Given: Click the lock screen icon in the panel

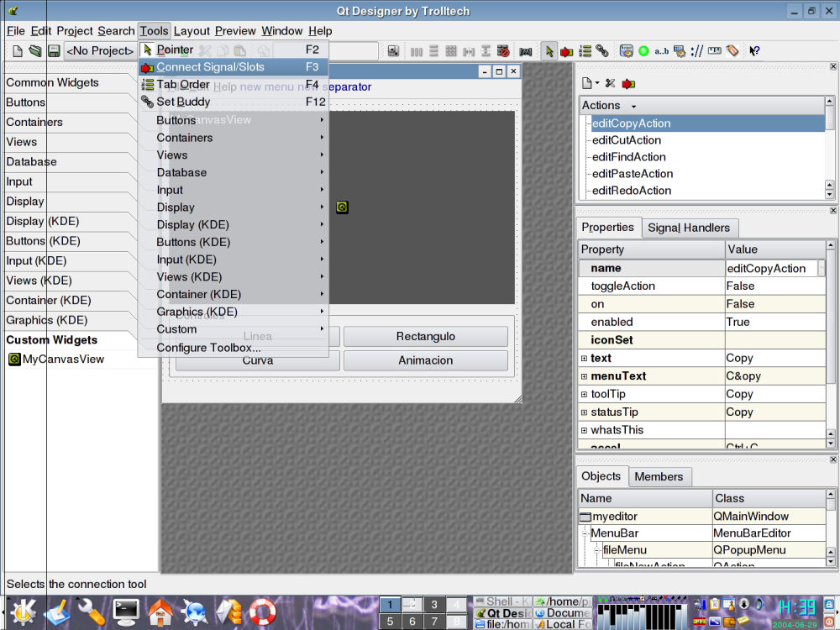Looking at the screenshot, I should (829, 605).
